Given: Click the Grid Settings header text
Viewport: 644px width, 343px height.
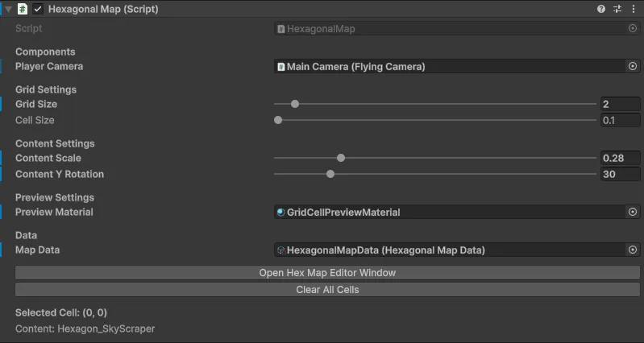Looking at the screenshot, I should 46,89.
